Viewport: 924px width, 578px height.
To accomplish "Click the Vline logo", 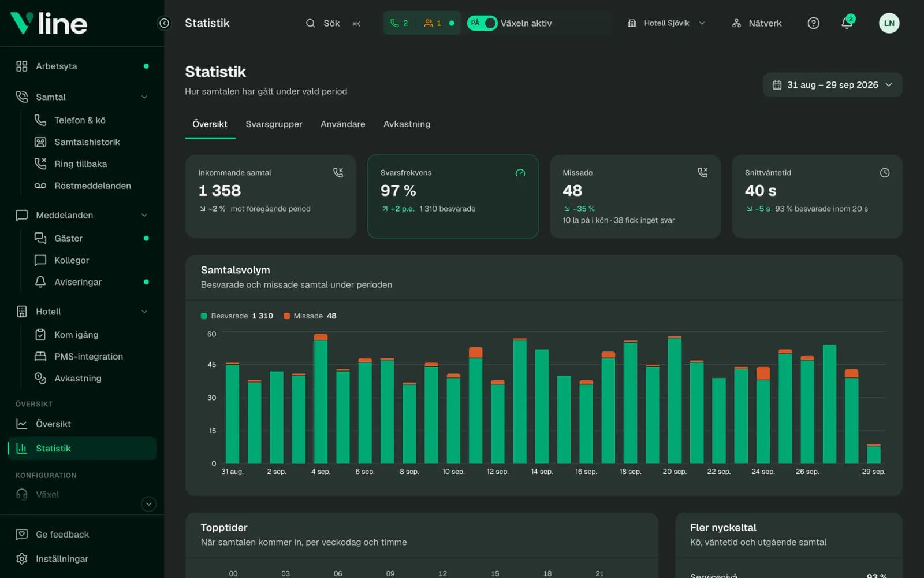I will [49, 23].
